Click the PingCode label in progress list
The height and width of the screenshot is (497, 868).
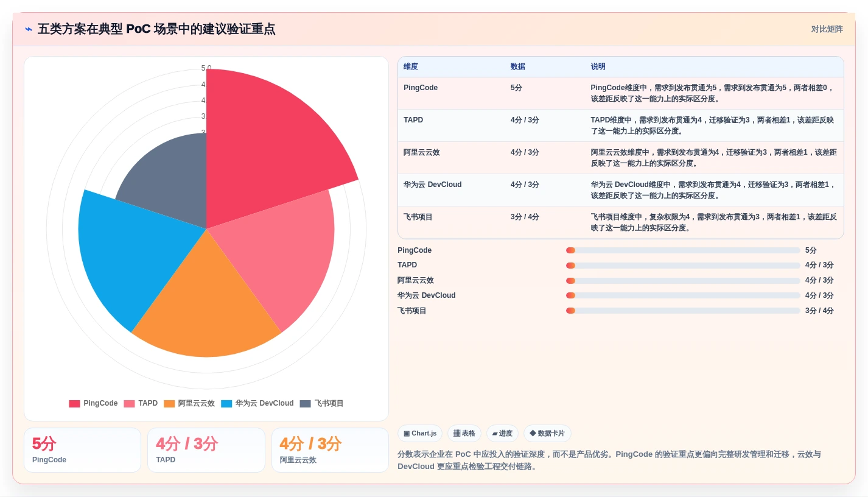415,250
